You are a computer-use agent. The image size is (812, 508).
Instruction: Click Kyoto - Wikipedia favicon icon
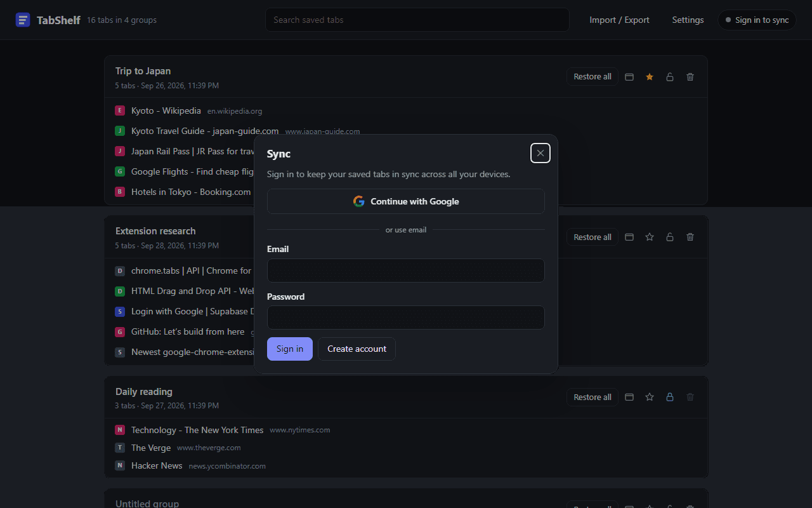pyautogui.click(x=120, y=110)
